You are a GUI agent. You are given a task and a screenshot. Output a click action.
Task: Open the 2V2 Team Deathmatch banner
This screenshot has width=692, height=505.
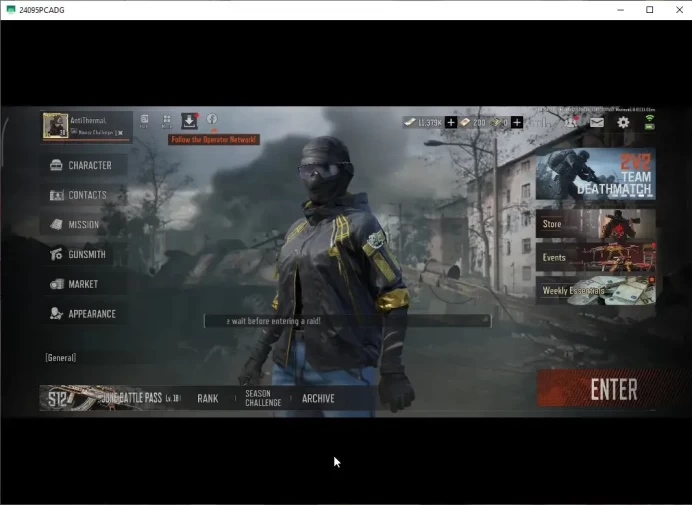595,174
